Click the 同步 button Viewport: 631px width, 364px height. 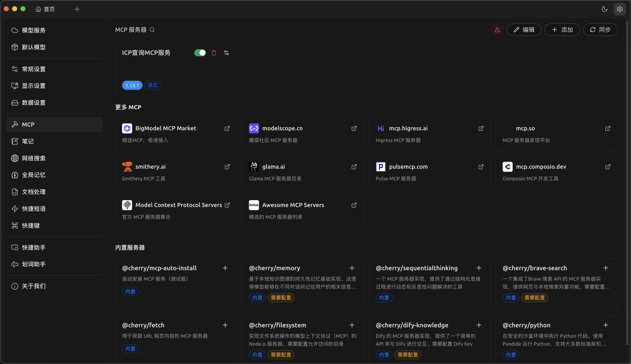(x=600, y=30)
